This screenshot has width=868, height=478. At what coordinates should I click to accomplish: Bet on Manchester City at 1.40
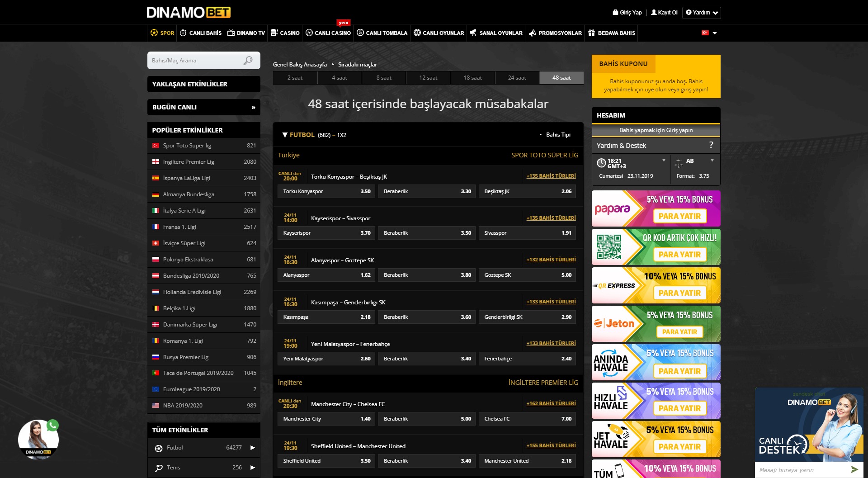click(x=326, y=419)
